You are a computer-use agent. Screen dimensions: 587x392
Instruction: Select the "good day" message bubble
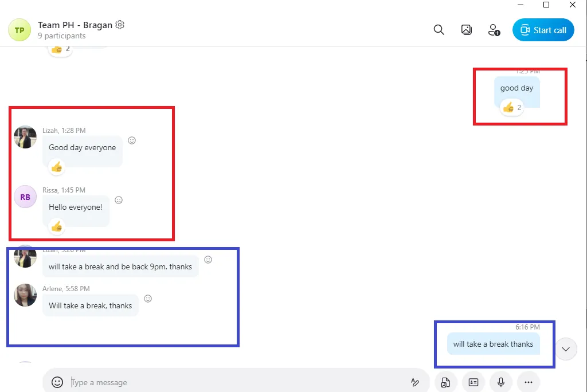coord(517,92)
